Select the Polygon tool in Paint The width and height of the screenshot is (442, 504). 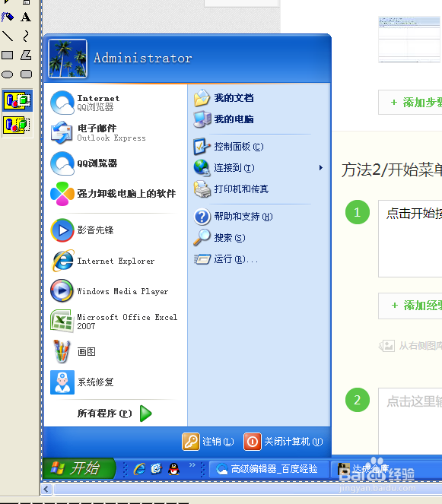(x=26, y=55)
